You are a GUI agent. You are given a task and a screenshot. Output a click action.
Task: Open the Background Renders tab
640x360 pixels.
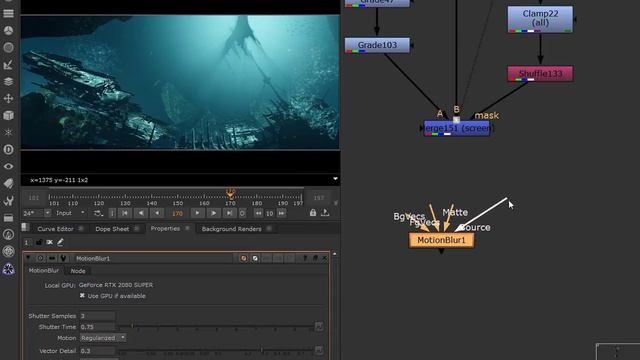pyautogui.click(x=231, y=229)
